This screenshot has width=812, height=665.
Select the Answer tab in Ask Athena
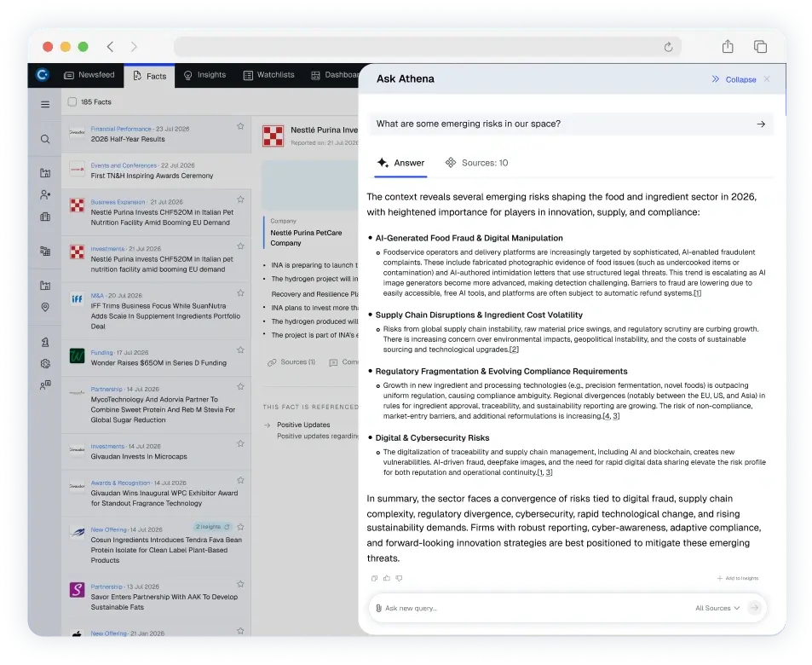click(400, 163)
